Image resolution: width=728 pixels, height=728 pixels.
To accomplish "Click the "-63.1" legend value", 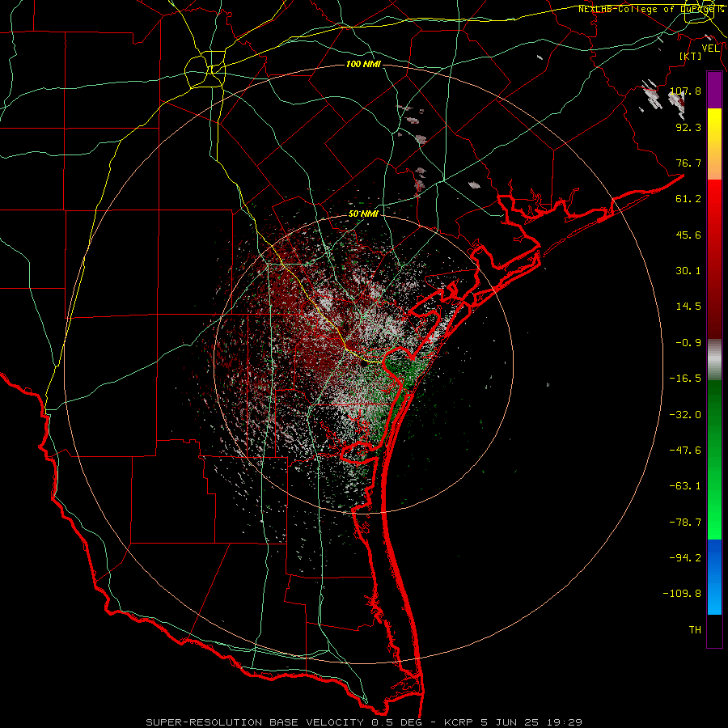I will [685, 486].
